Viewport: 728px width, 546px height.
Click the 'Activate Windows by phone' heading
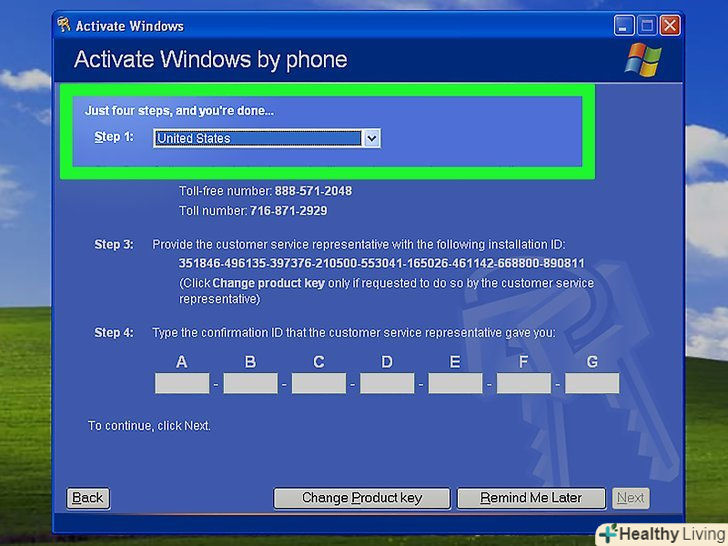[x=210, y=60]
